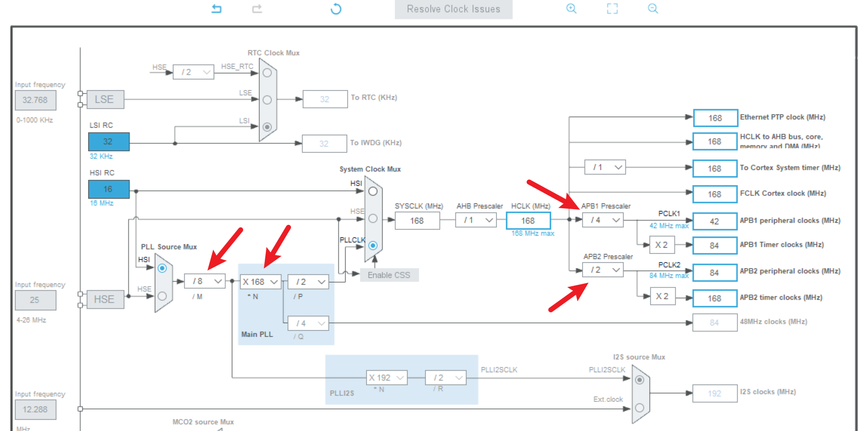This screenshot has height=431, width=868.
Task: Select HSI in System Clock Mux
Action: tap(373, 191)
